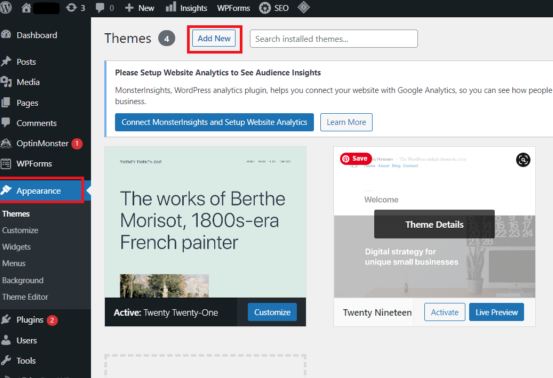Activate the Twenty Nineteen theme
Image resolution: width=553 pixels, height=378 pixels.
point(444,312)
